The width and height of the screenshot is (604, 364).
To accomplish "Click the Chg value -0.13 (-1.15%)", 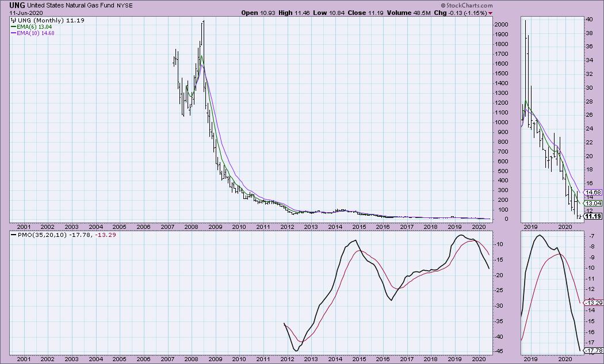I will [468, 13].
